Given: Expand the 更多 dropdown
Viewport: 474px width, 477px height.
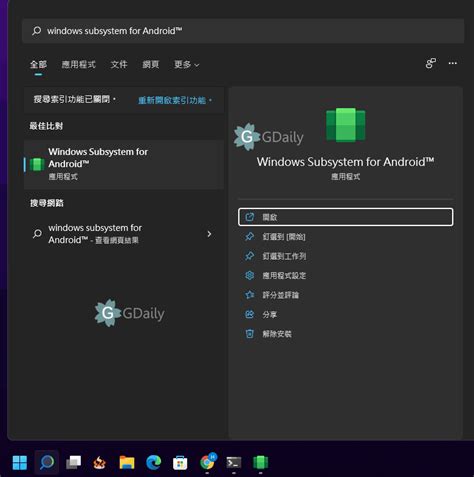Looking at the screenshot, I should pyautogui.click(x=187, y=64).
